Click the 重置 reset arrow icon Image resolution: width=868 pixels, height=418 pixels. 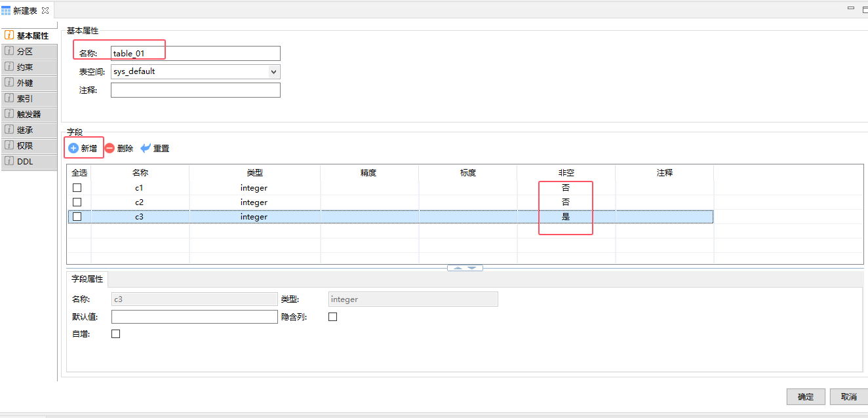pyautogui.click(x=146, y=148)
